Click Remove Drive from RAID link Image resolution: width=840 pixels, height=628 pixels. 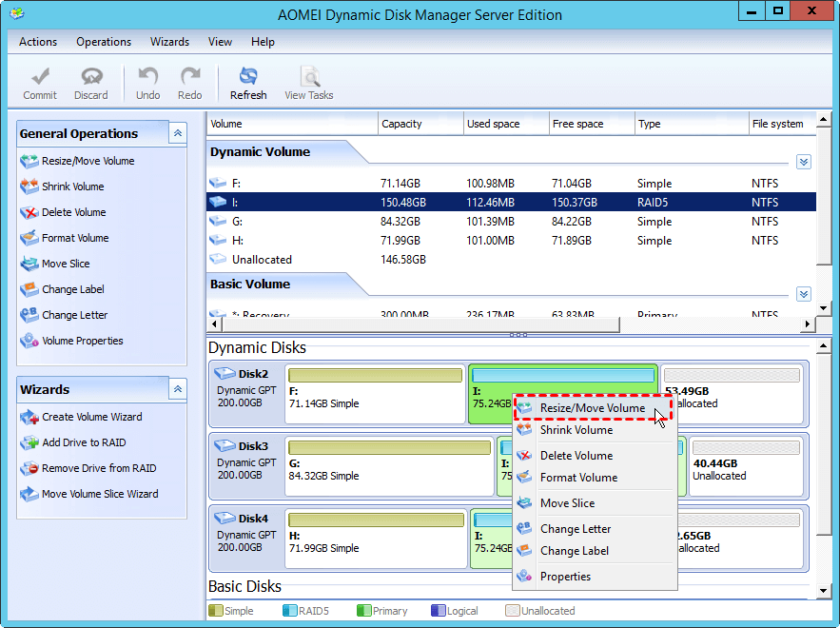tap(98, 468)
